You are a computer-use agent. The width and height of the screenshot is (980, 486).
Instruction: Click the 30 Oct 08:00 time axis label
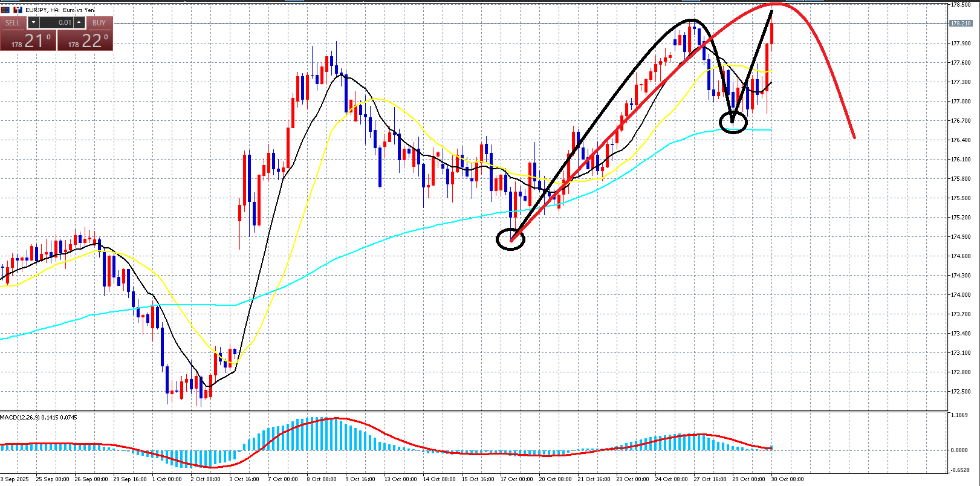(x=787, y=479)
